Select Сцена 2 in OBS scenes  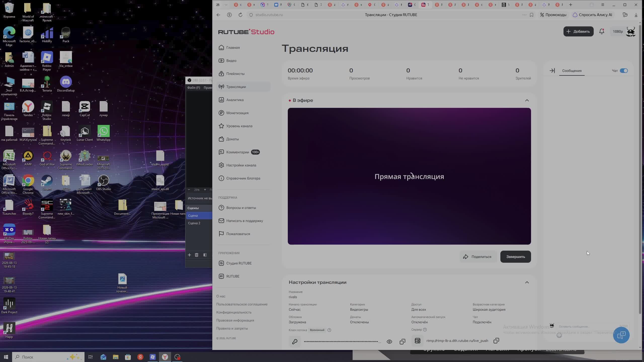click(199, 223)
